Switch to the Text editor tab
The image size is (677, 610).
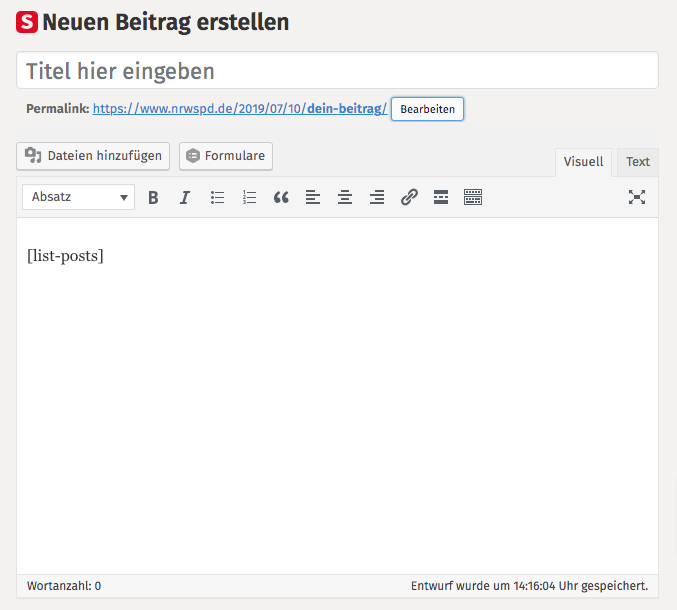click(638, 162)
